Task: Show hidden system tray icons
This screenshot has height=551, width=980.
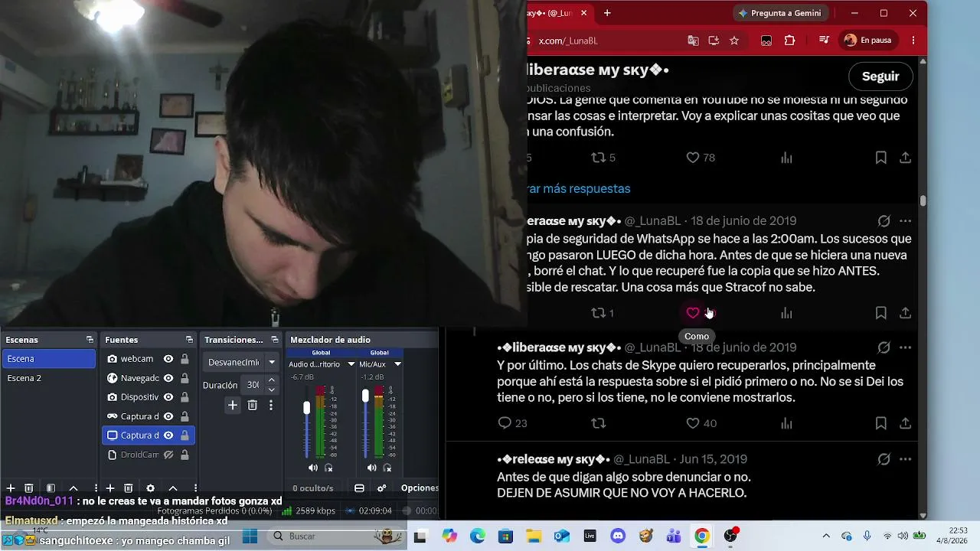Action: pyautogui.click(x=825, y=536)
